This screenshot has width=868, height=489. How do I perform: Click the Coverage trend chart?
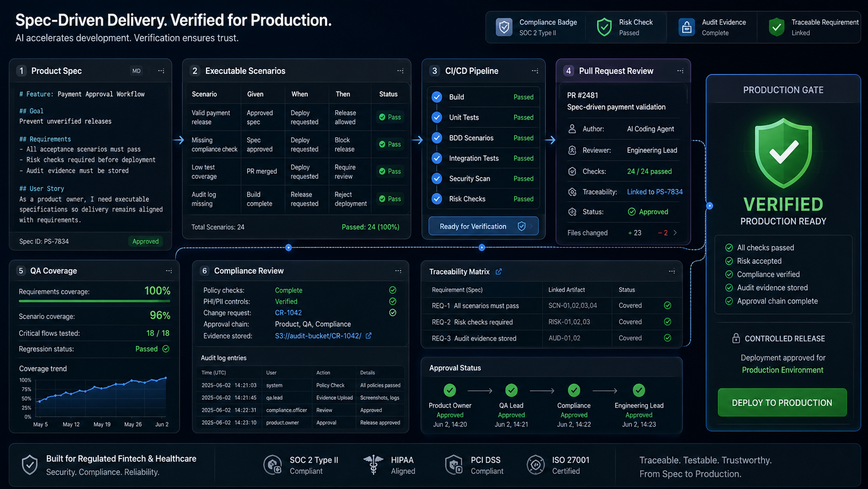click(x=94, y=398)
